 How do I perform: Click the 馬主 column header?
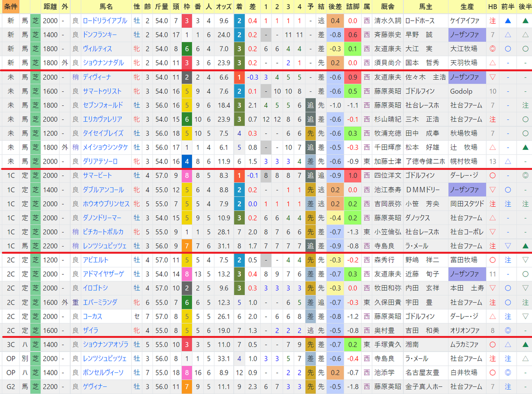[x=426, y=7]
